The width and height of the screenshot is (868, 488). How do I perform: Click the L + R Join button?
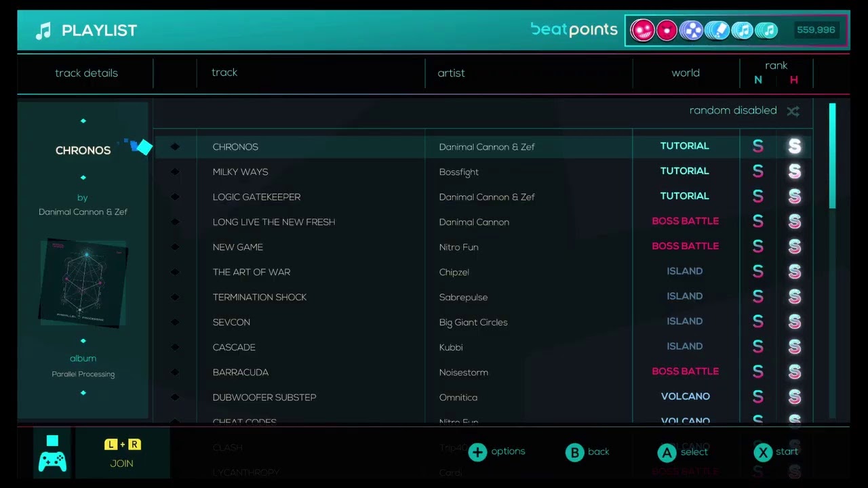coord(122,453)
